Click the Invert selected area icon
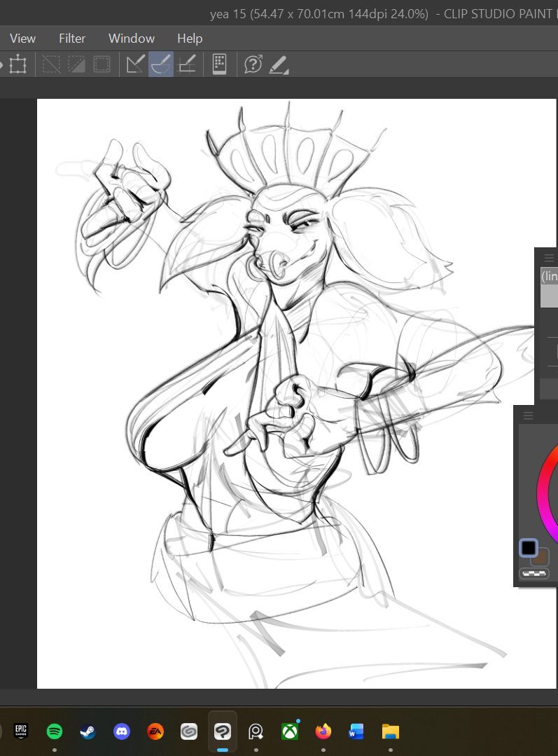This screenshot has height=756, width=558. [x=76, y=65]
